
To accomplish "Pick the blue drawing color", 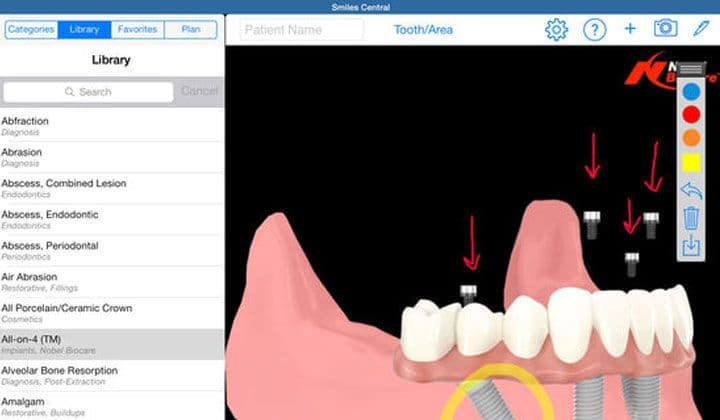I will 691,91.
